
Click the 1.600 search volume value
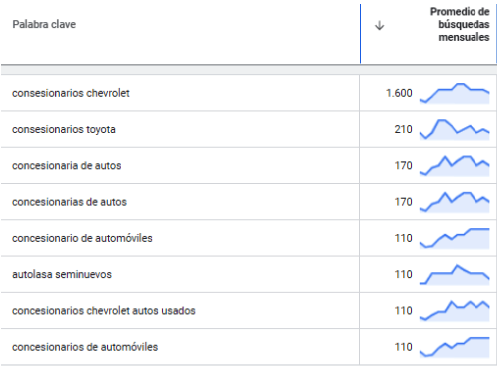tap(399, 93)
